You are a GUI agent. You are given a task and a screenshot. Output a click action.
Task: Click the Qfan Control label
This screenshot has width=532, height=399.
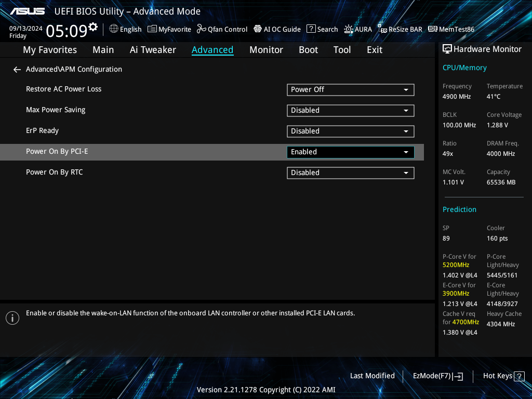click(228, 30)
